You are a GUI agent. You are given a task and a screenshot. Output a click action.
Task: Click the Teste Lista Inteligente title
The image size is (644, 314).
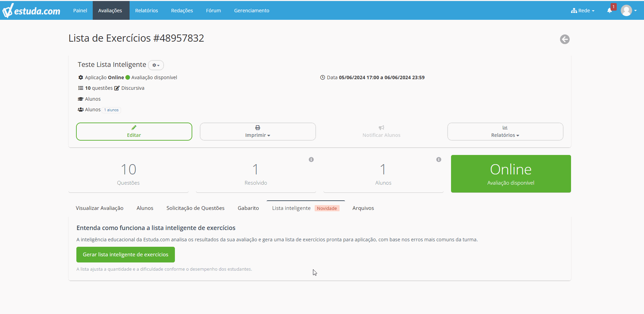coord(112,65)
